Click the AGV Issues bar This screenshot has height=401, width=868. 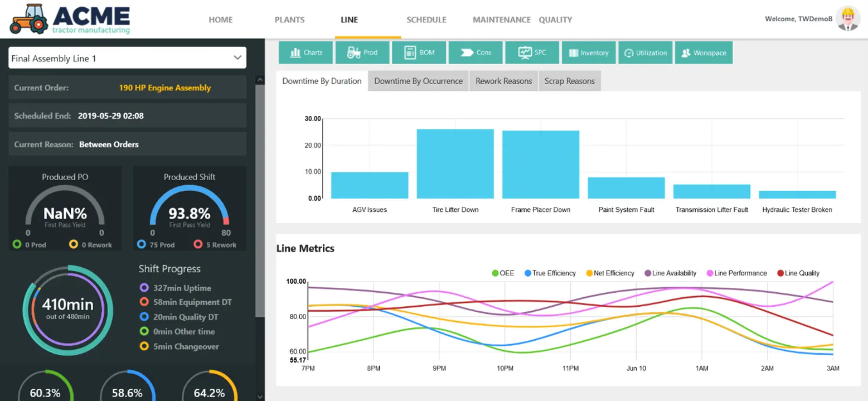(370, 185)
